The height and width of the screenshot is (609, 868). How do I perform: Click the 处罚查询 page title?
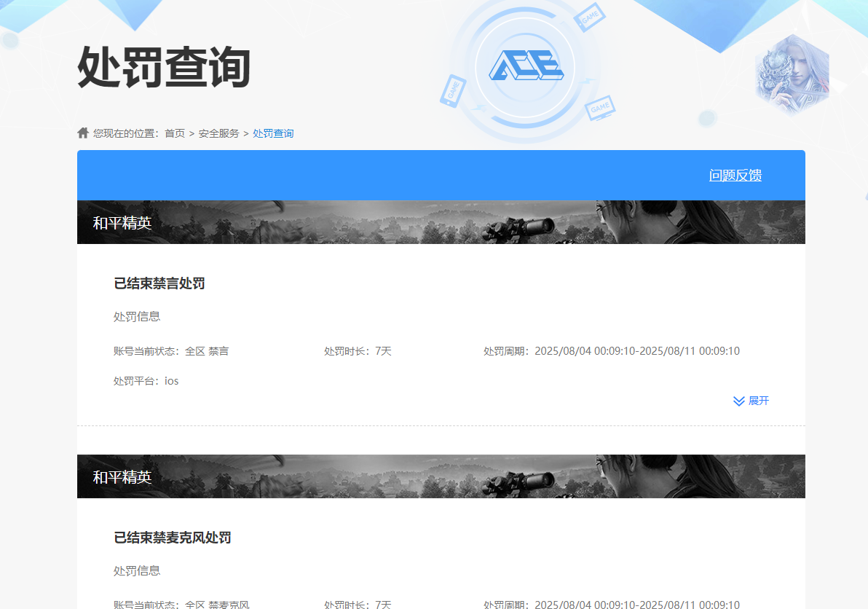(x=164, y=68)
